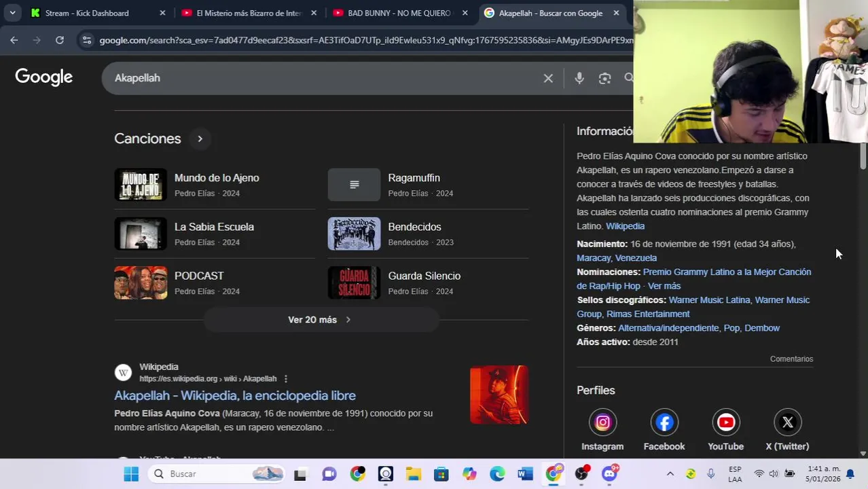Open the tab search dropdown
Viewport: 868px width, 489px height.
(x=12, y=12)
